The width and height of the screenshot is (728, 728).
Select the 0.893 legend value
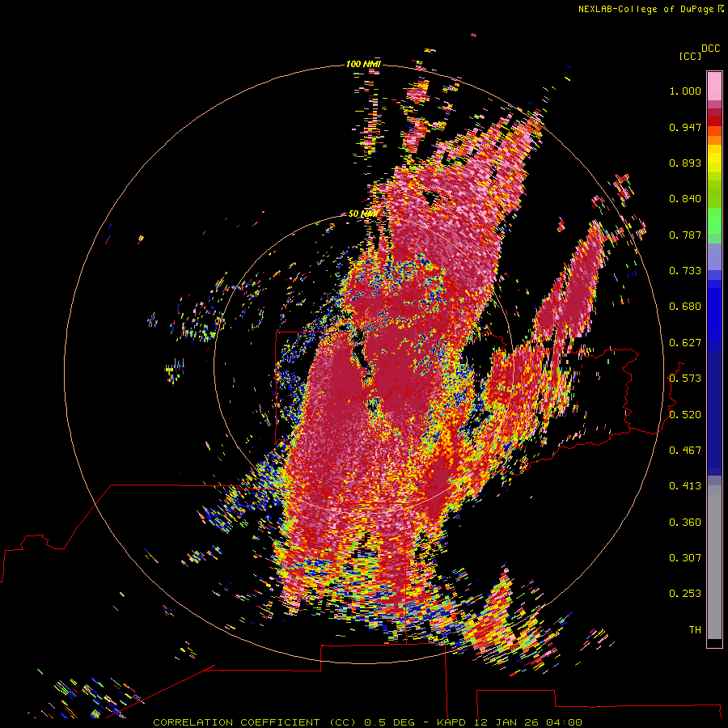click(x=685, y=163)
